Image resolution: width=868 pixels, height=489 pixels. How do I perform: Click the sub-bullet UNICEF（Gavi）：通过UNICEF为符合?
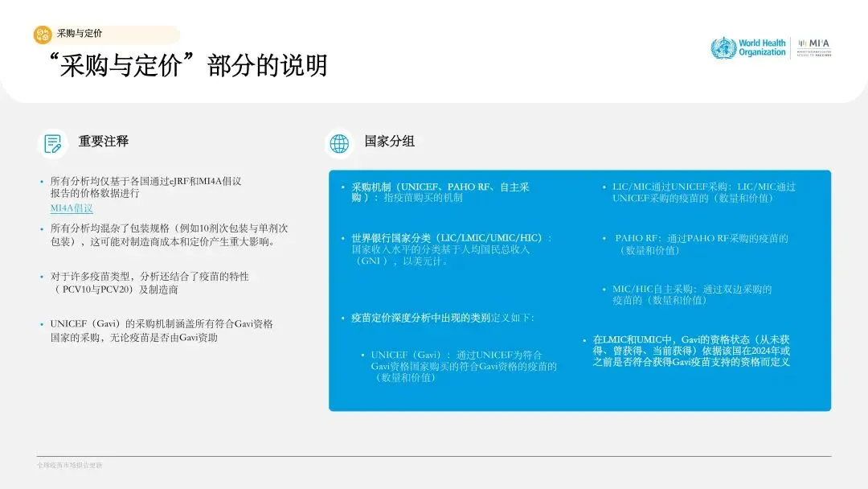coord(464,366)
